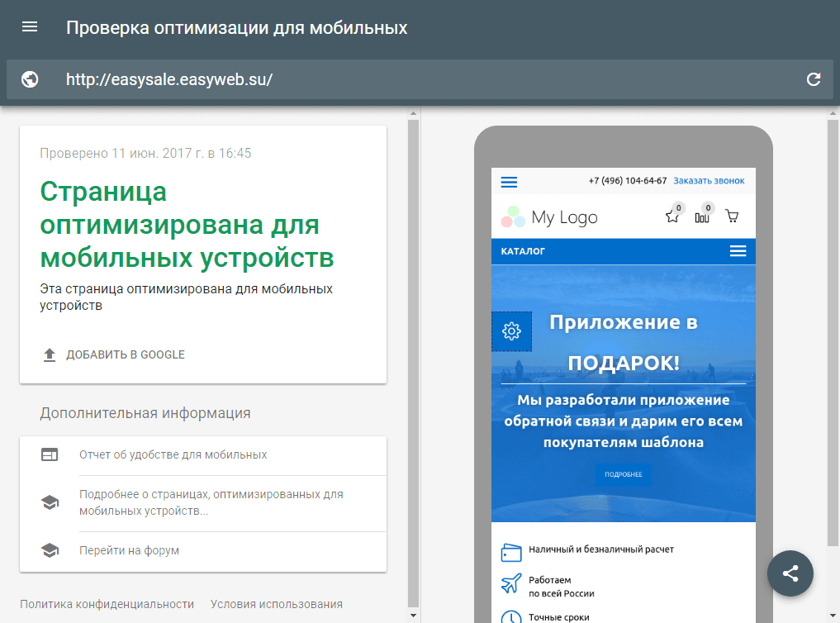The width and height of the screenshot is (840, 623).
Task: Open Подробнее о страницах, оптимизированных link
Action: coord(211,502)
